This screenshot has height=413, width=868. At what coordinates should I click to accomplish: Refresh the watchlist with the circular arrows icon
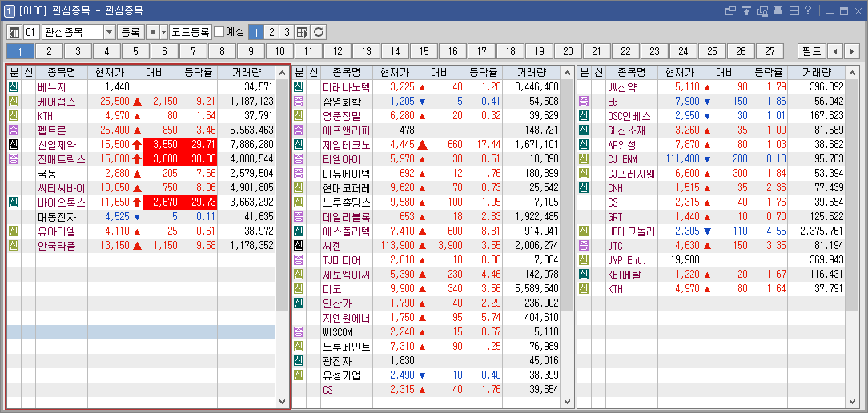coord(319,32)
